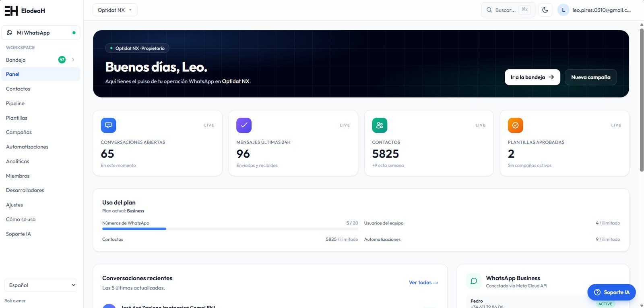644x308 pixels.
Task: Open Campañas in sidebar
Action: click(x=41, y=132)
